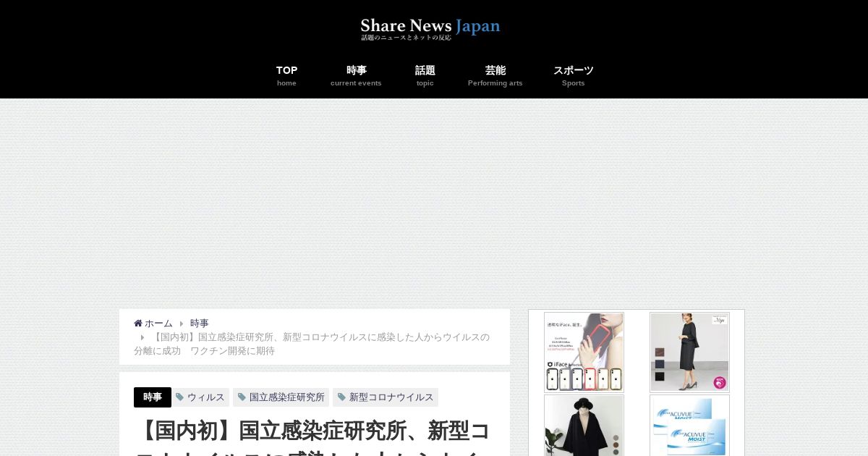The image size is (868, 456).
Task: Open the TOP home menu item
Action: point(286,75)
